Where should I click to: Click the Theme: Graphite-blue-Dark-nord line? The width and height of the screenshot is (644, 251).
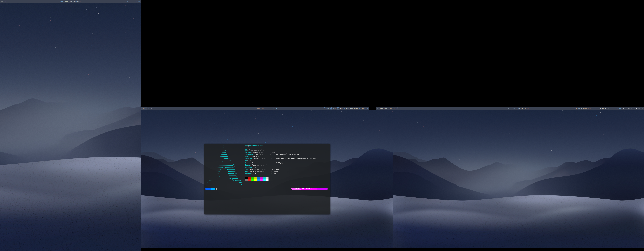[264, 163]
